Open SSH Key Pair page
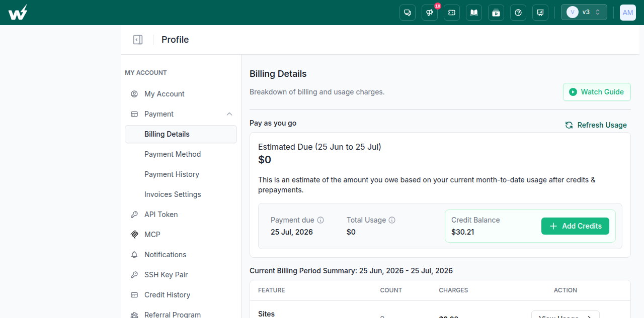 (181, 275)
